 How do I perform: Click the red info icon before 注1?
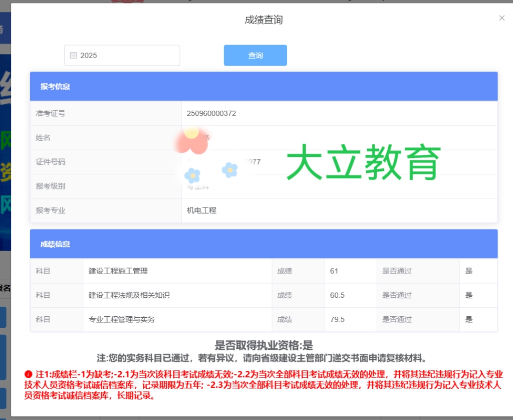point(28,374)
